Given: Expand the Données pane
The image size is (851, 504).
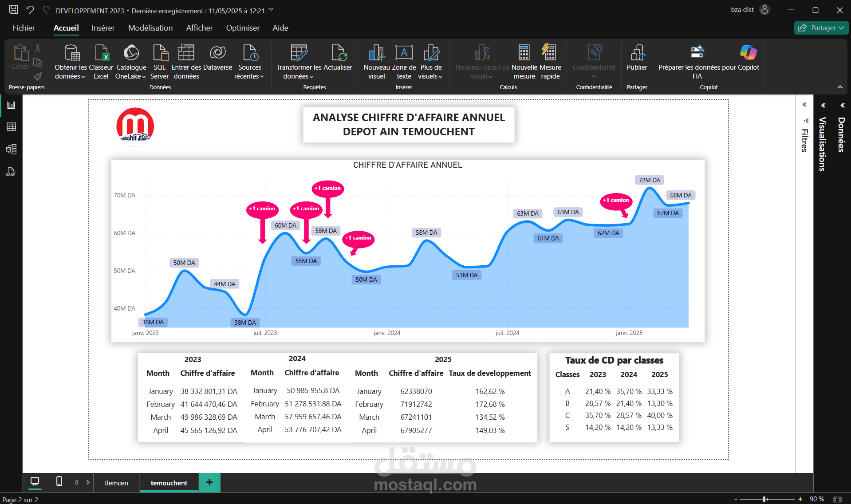Looking at the screenshot, I should (842, 105).
